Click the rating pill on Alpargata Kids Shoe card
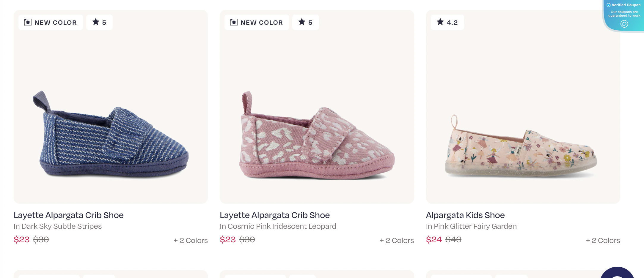The image size is (644, 278). pyautogui.click(x=447, y=22)
